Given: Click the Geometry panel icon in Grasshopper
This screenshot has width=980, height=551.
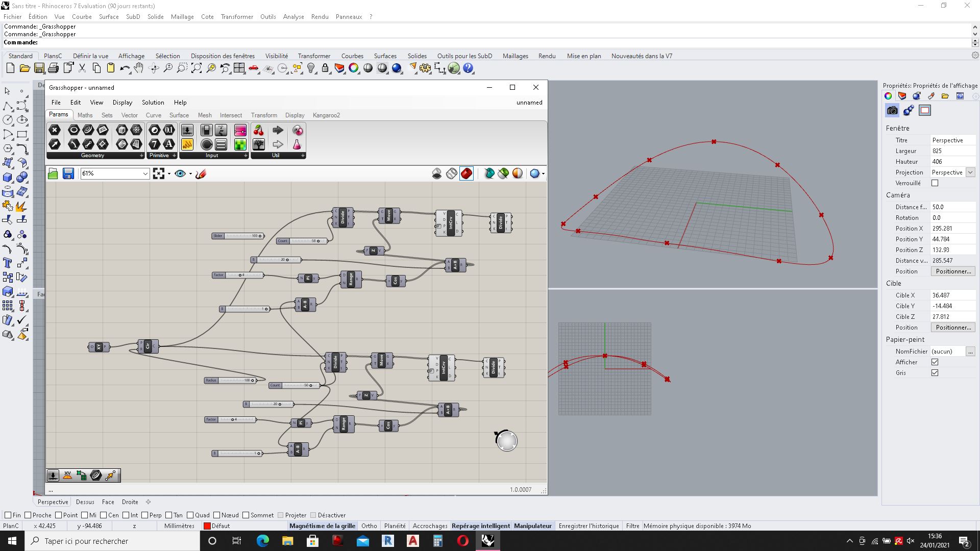Looking at the screenshot, I should click(93, 156).
